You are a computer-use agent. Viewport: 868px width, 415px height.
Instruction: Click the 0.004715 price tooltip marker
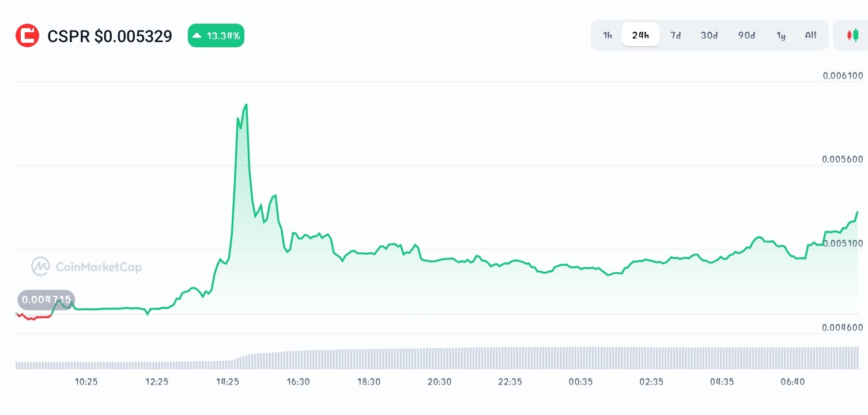point(46,300)
